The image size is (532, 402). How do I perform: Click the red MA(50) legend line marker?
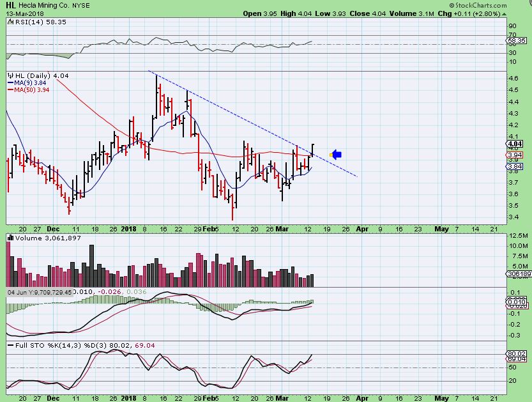[x=10, y=90]
